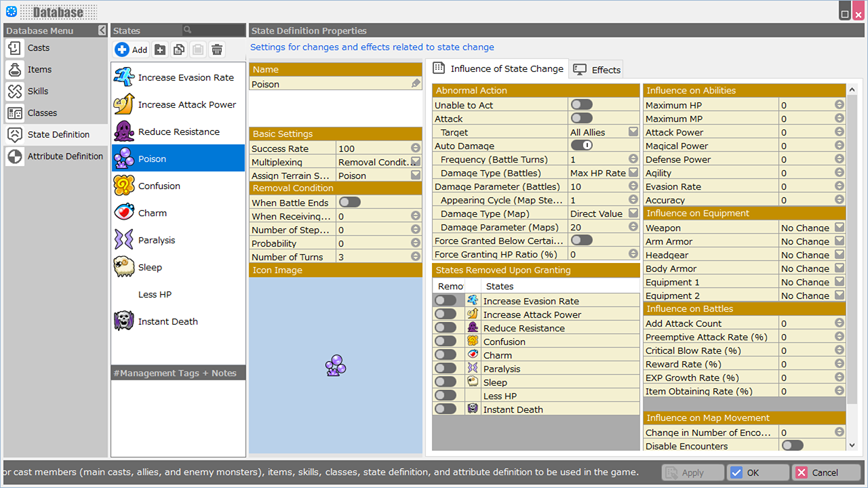Enable the When Battle Ends removal toggle
Viewport: 868px width, 488px height.
[349, 202]
